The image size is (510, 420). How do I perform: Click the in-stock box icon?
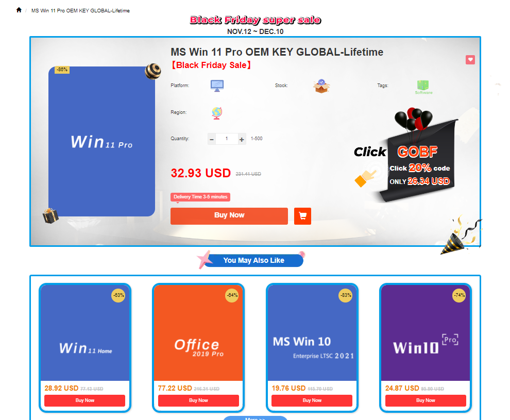tap(321, 86)
